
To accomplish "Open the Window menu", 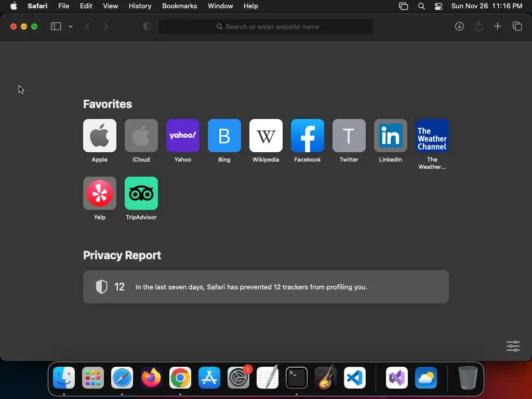I will tap(220, 6).
